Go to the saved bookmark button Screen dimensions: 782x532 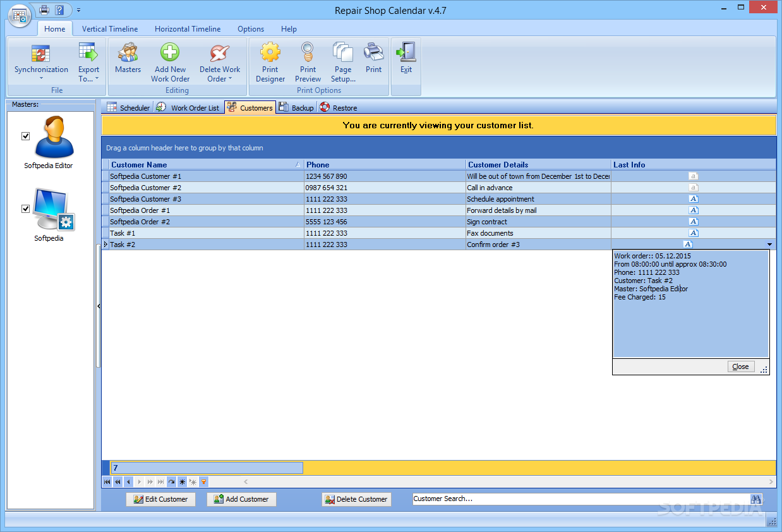click(193, 481)
